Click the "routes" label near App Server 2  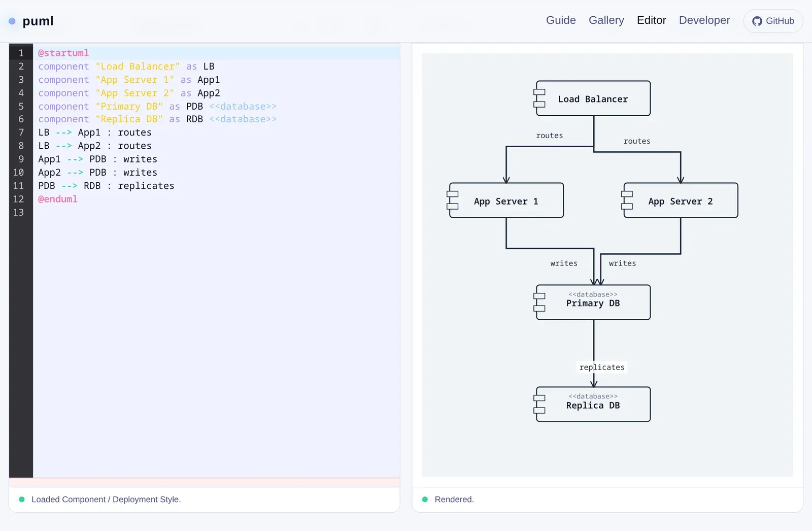[x=637, y=141]
